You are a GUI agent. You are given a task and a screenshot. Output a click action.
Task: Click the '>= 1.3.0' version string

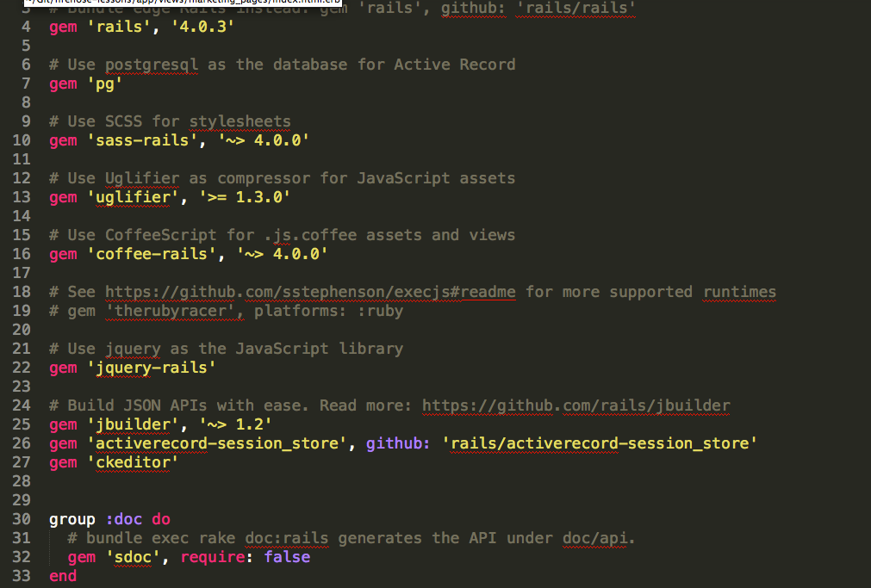(245, 197)
